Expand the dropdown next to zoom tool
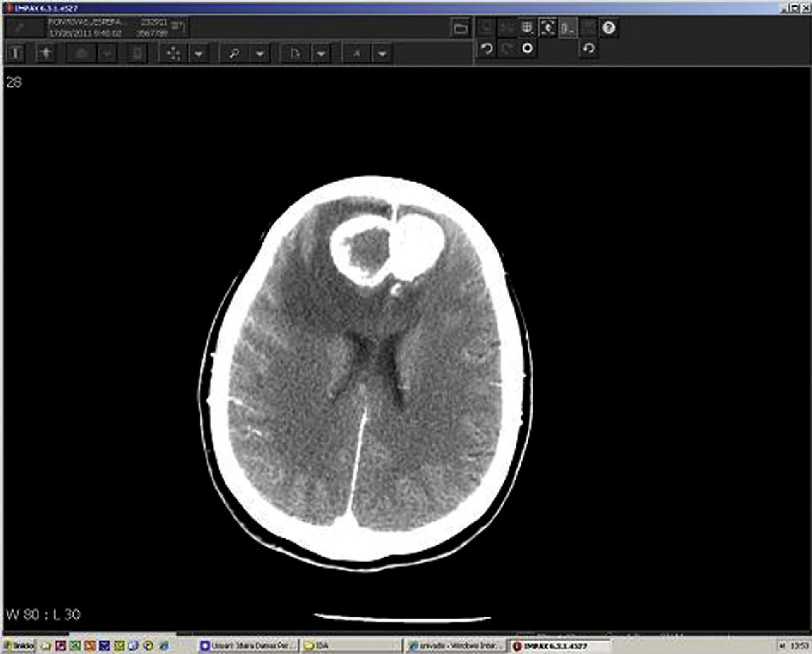This screenshot has height=654, width=812. coord(260,54)
